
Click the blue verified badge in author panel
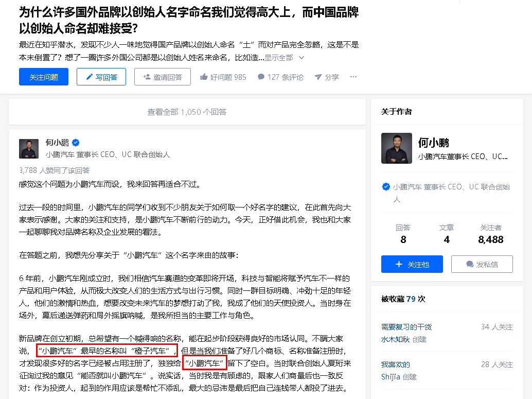pyautogui.click(x=386, y=187)
